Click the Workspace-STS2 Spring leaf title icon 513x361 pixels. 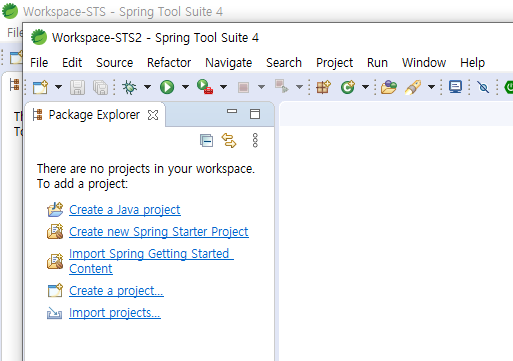[x=39, y=37]
